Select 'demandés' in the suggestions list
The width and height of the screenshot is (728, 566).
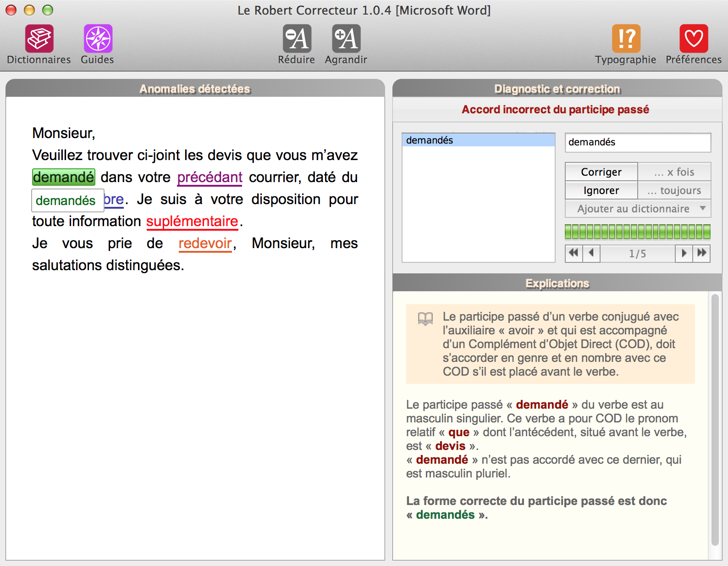pyautogui.click(x=478, y=140)
